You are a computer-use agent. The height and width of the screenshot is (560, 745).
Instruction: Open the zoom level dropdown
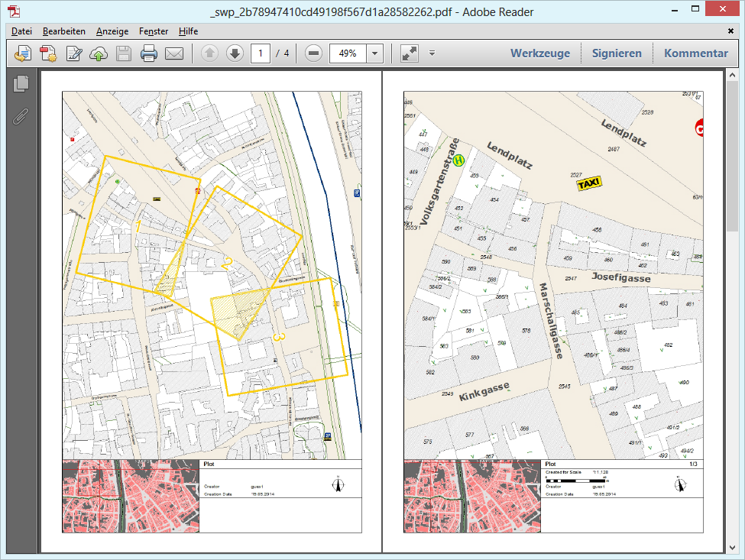point(374,53)
